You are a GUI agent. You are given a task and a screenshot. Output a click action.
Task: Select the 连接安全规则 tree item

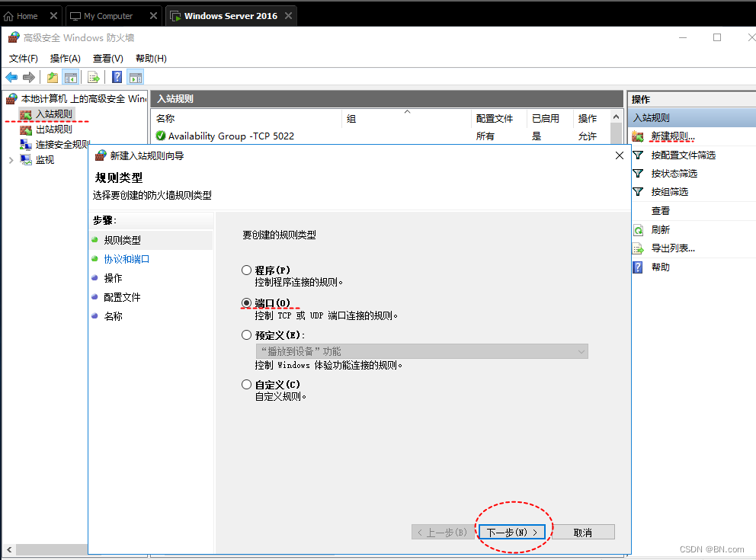62,144
